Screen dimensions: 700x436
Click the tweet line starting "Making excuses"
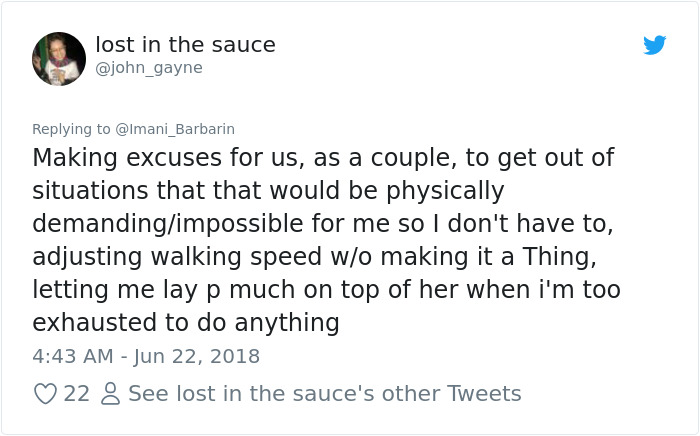point(323,158)
